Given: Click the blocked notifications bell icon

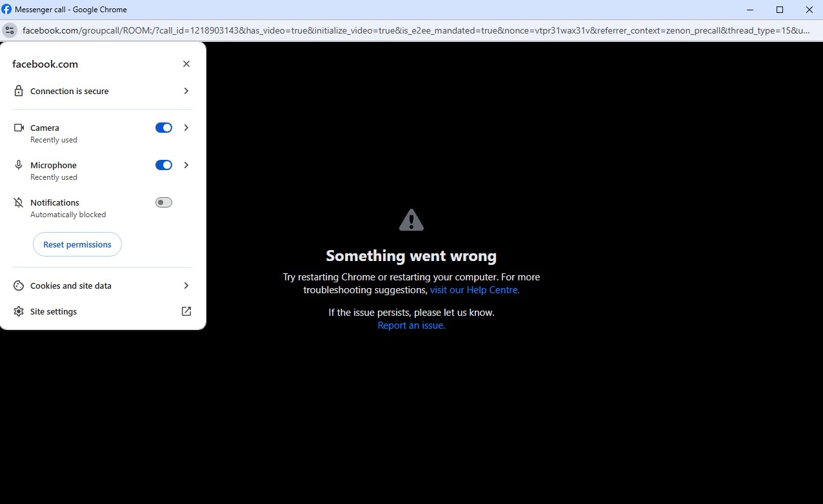Looking at the screenshot, I should click(x=19, y=202).
